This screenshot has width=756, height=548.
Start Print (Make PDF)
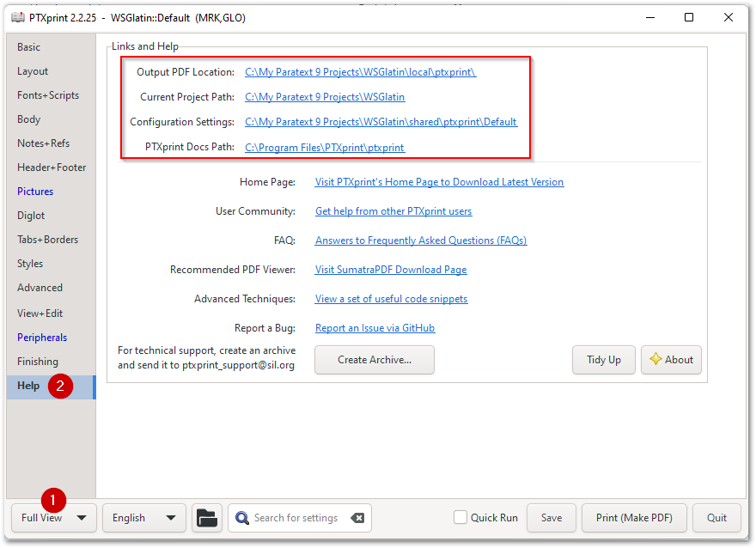pos(634,517)
